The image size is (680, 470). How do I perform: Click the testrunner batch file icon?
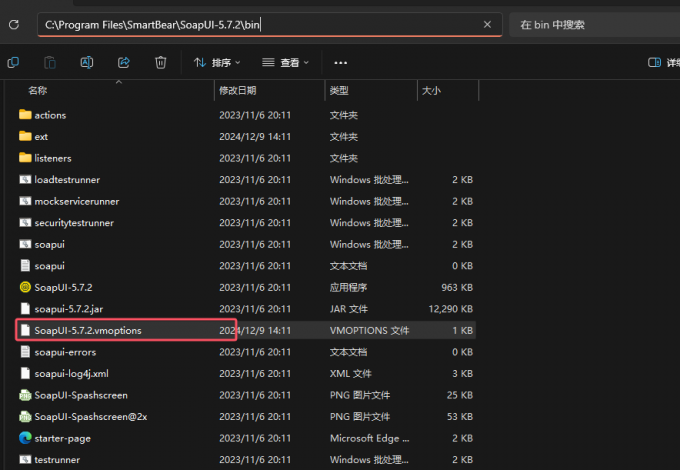(x=25, y=459)
